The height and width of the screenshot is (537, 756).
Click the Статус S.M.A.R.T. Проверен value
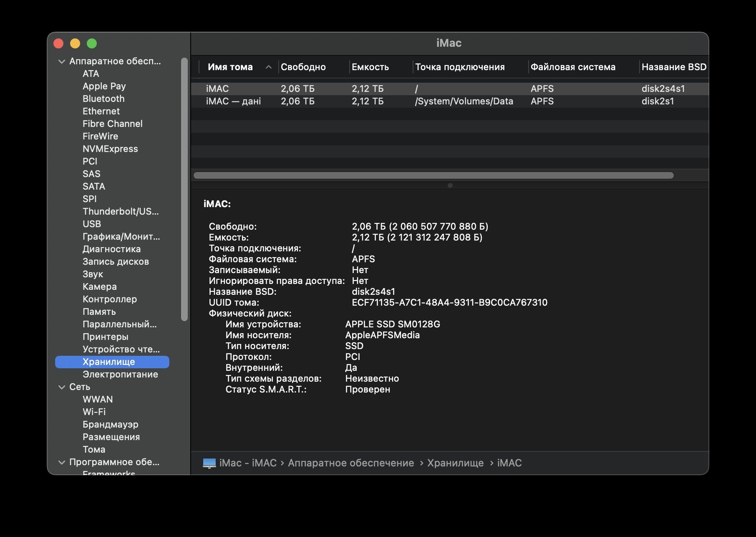368,390
